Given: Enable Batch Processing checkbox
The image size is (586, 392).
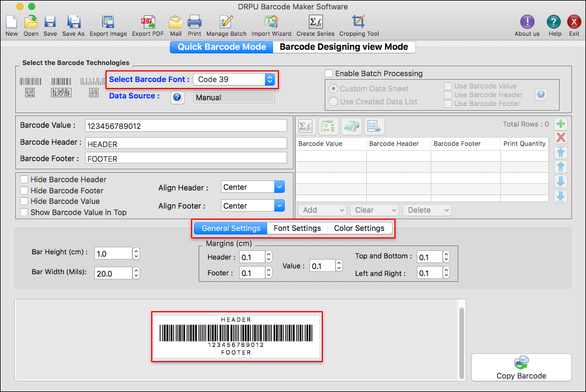Looking at the screenshot, I should click(329, 73).
